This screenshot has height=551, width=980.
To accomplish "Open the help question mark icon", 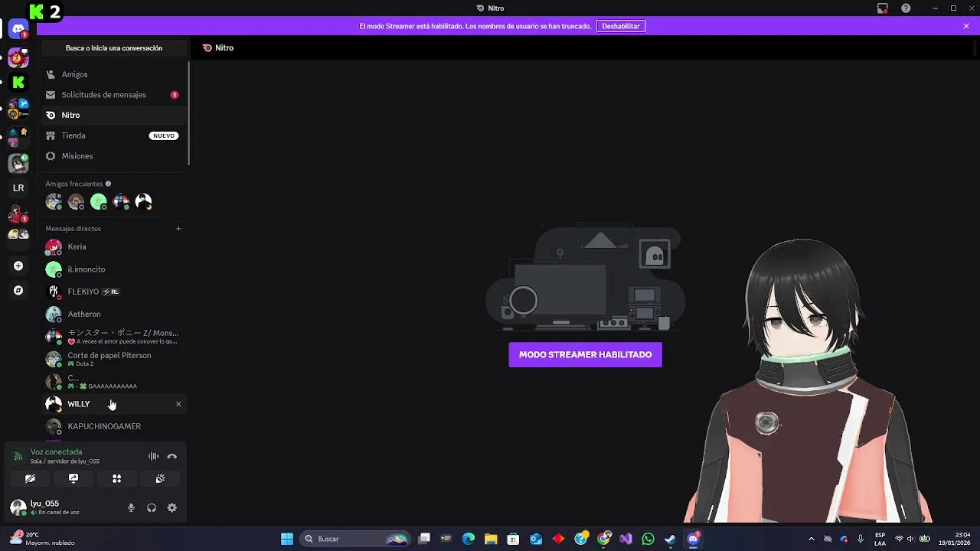I will pyautogui.click(x=906, y=8).
